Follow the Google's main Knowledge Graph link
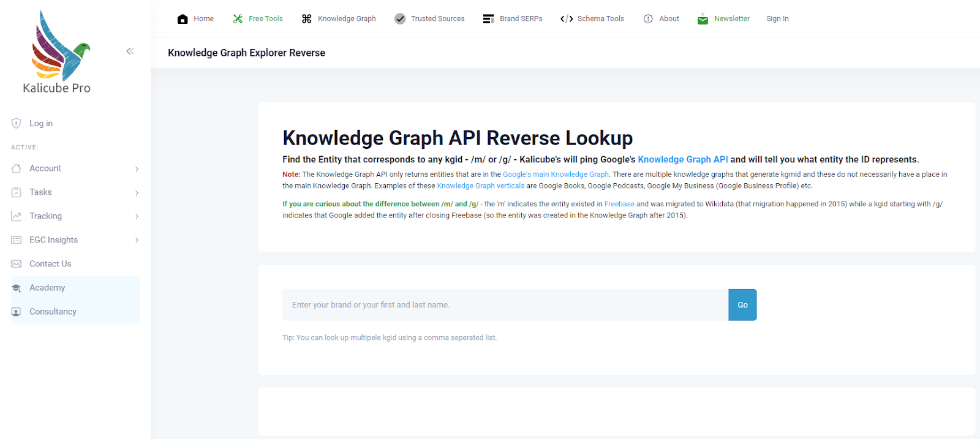This screenshot has width=980, height=439. 556,174
